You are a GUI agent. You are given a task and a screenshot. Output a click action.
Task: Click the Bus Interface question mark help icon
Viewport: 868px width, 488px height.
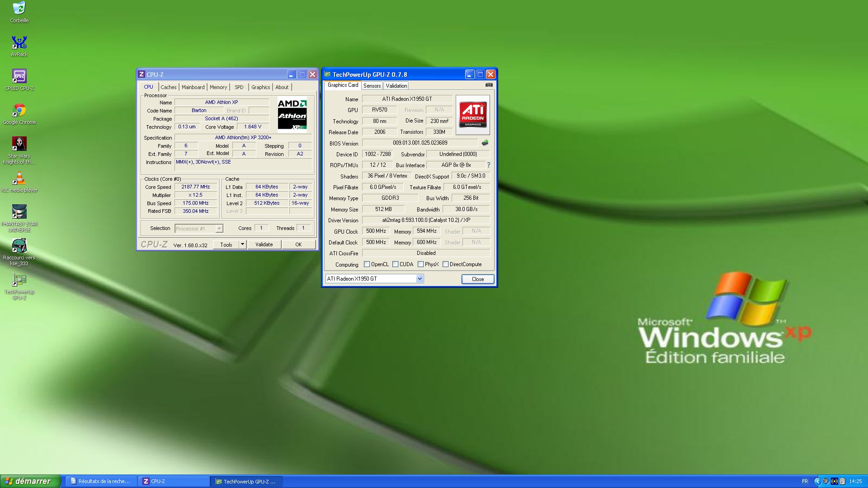click(x=489, y=165)
